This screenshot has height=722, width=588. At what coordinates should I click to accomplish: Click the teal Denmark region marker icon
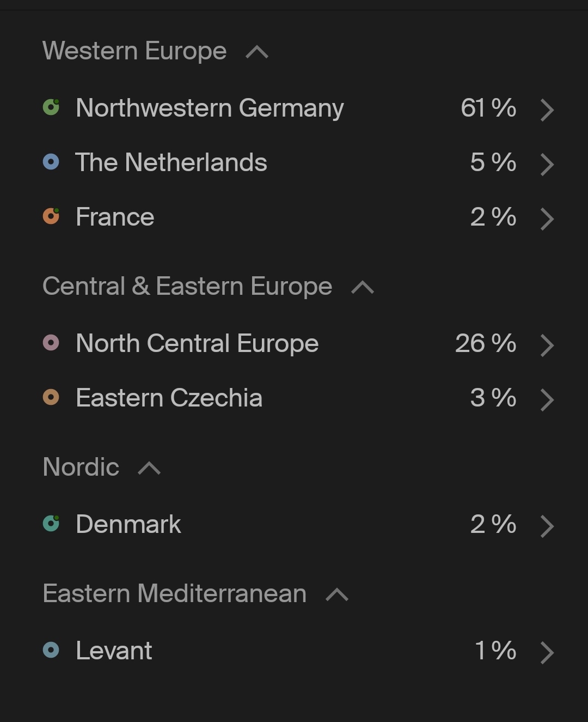(x=51, y=524)
